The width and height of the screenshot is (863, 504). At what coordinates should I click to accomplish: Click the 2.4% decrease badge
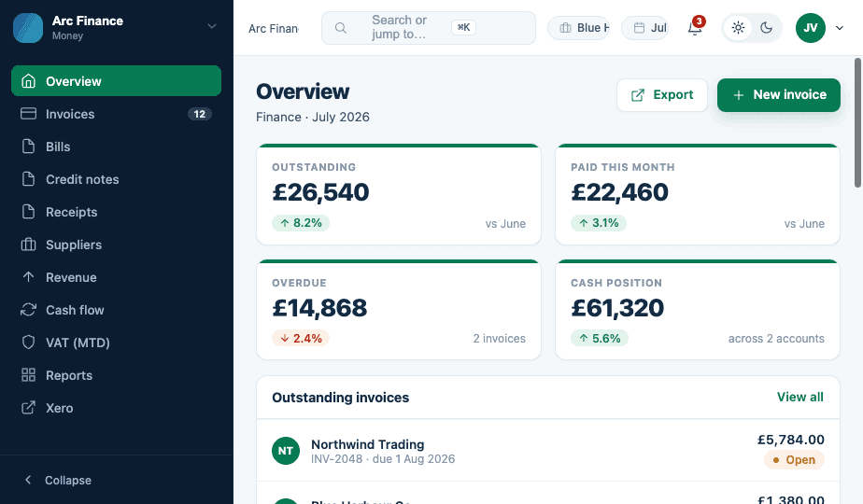[301, 338]
